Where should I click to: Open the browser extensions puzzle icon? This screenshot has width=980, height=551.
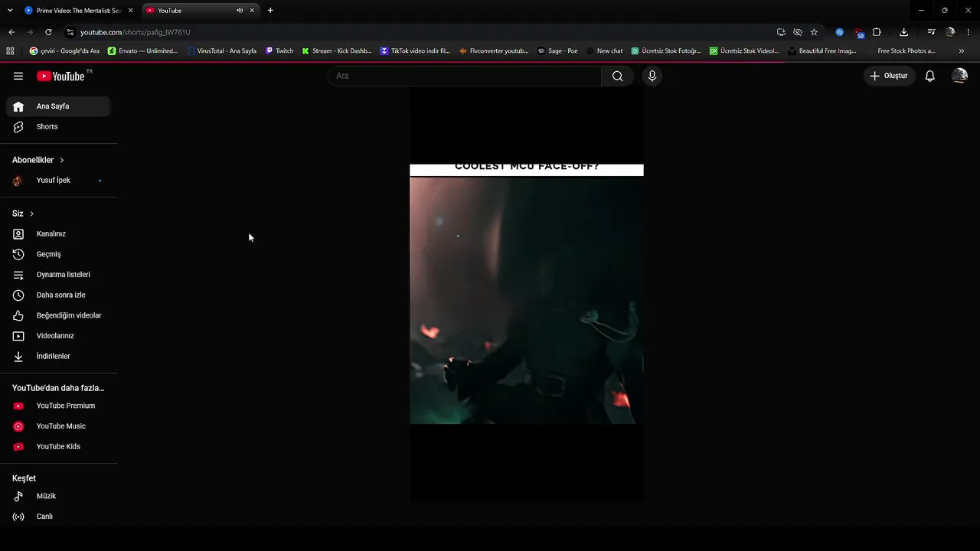[877, 32]
